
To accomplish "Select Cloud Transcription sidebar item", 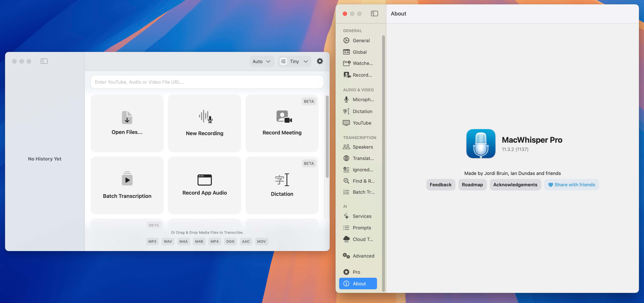I will pos(358,239).
